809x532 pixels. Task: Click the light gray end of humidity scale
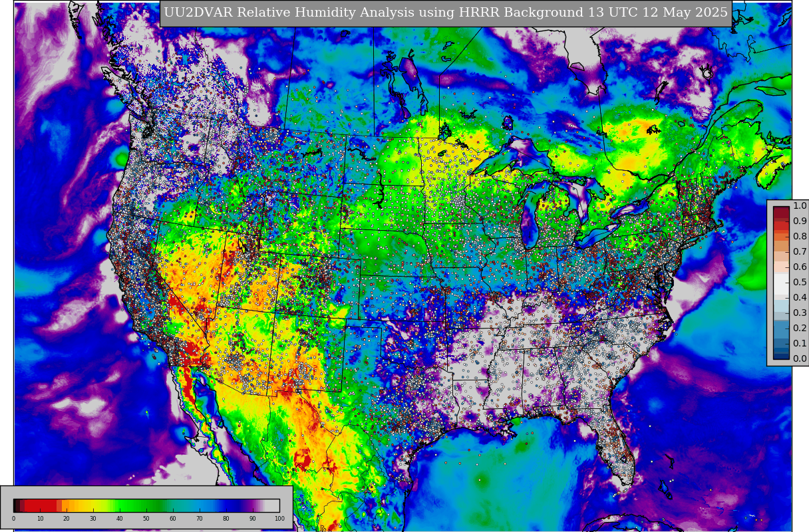273,505
